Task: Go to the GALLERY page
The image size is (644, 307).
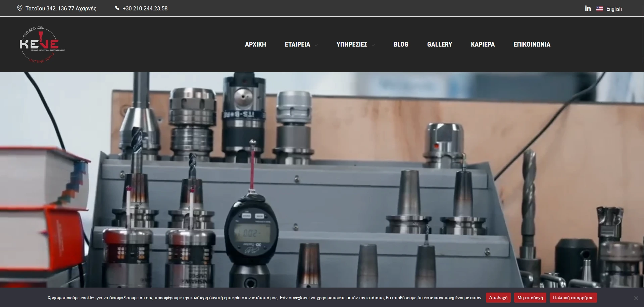Action: click(439, 44)
